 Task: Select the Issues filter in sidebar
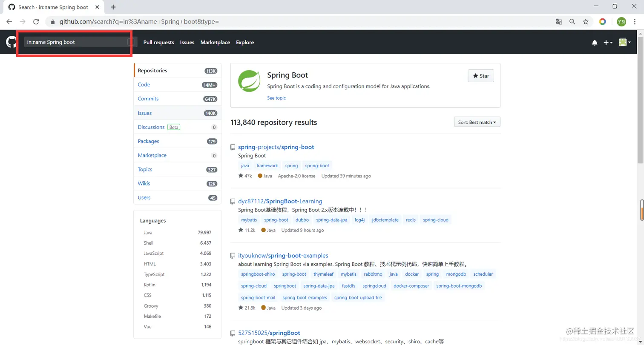[x=178, y=113]
